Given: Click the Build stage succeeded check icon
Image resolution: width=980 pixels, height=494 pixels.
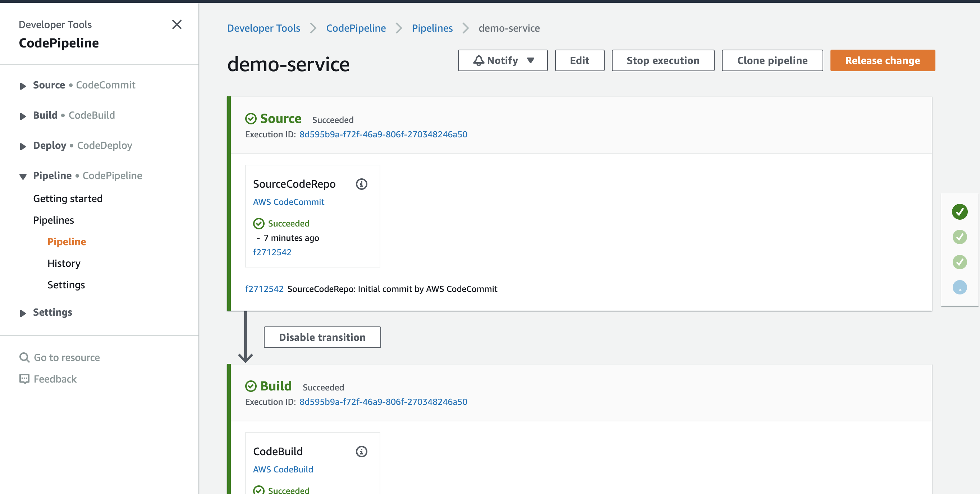Looking at the screenshot, I should coord(251,386).
